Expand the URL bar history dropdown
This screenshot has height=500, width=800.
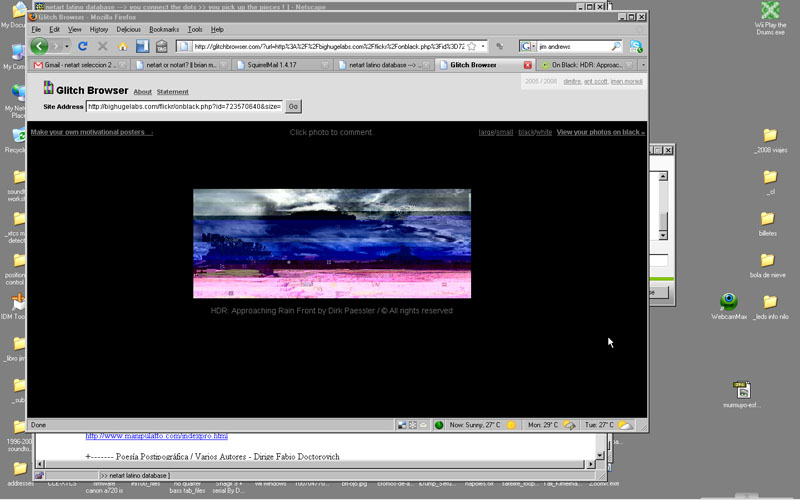pyautogui.click(x=483, y=46)
